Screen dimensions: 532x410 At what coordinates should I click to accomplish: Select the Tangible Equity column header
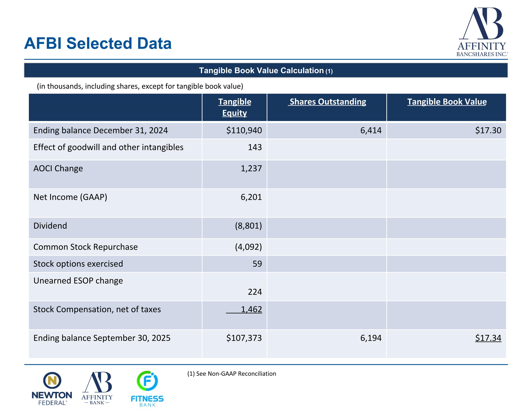[235, 107]
